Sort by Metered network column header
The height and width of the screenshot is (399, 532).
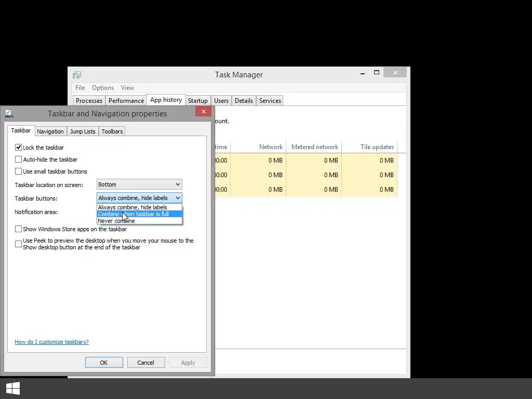(314, 147)
